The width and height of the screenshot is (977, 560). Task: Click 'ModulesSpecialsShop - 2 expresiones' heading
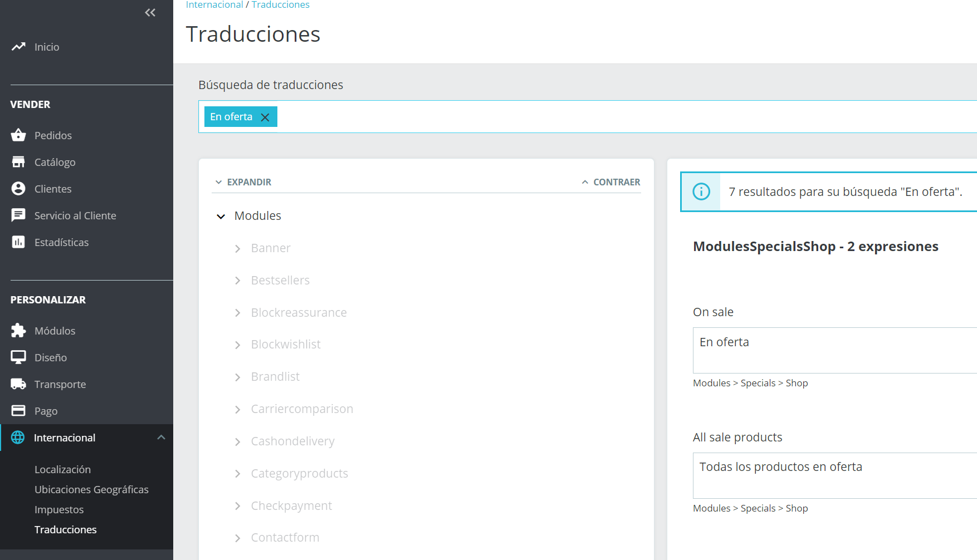click(x=815, y=247)
